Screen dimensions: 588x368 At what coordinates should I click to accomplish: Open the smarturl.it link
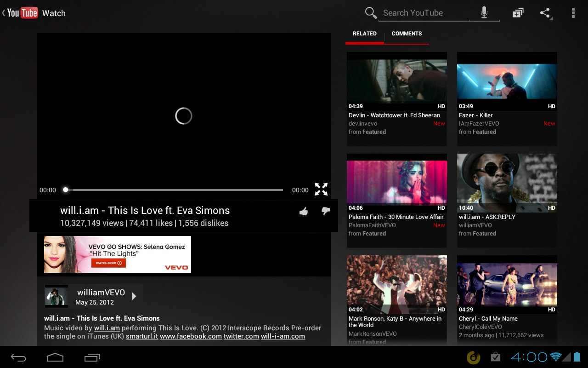pos(142,336)
